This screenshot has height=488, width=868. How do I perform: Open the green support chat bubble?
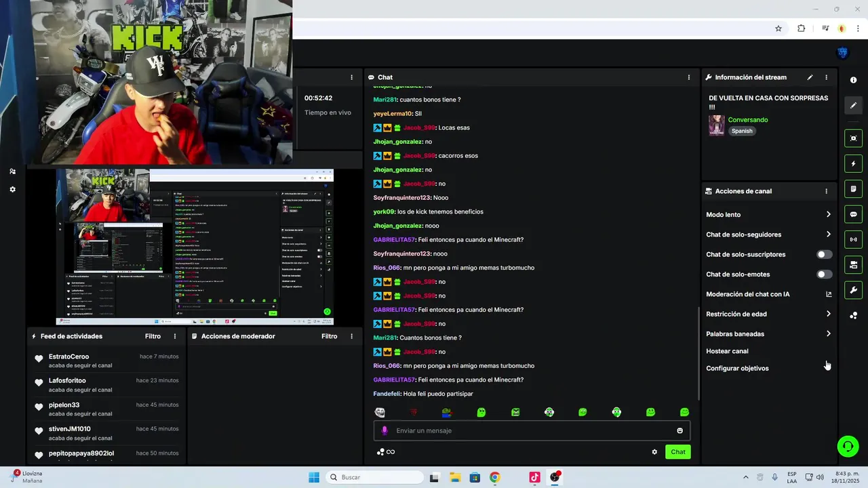(848, 446)
